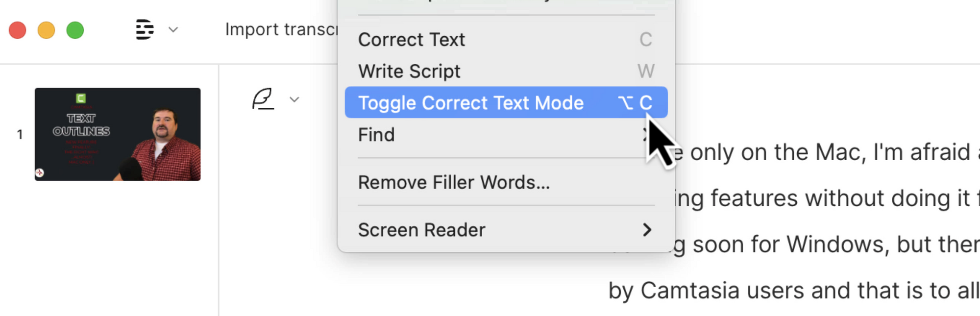Screen dimensions: 980x316
Task: Open the dropdown arrow beside feather pen
Action: click(294, 99)
